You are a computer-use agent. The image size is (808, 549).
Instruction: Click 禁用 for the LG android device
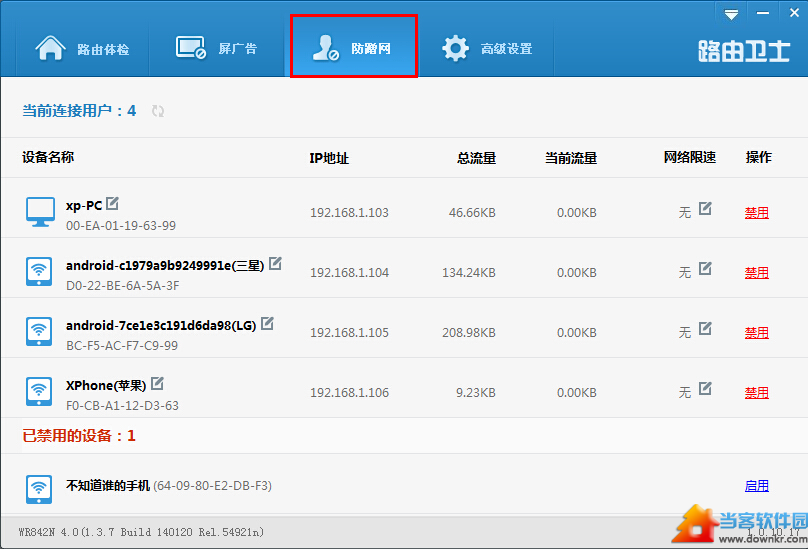point(756,333)
